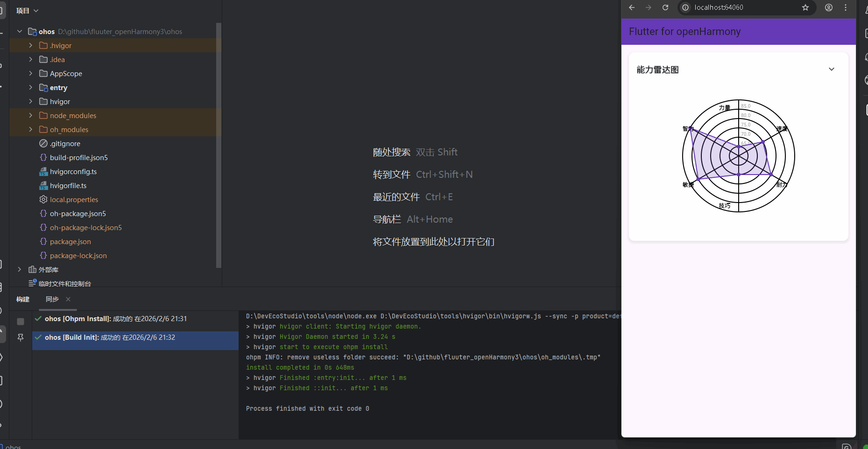868x449 pixels.
Task: Click the stop build square icon
Action: pyautogui.click(x=21, y=322)
